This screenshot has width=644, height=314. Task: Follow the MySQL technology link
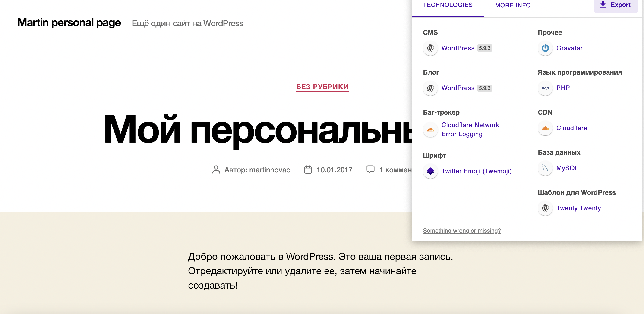pos(567,168)
